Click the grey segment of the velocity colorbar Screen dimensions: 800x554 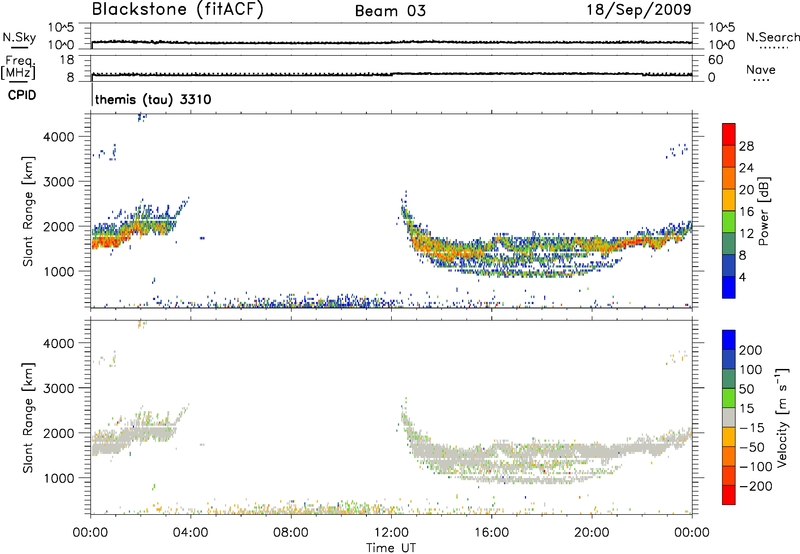click(x=729, y=417)
